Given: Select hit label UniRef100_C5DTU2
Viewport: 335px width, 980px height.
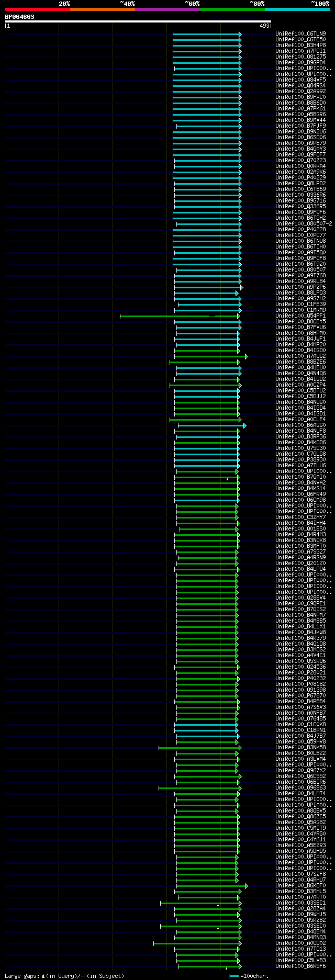Looking at the screenshot, I should click(300, 391).
